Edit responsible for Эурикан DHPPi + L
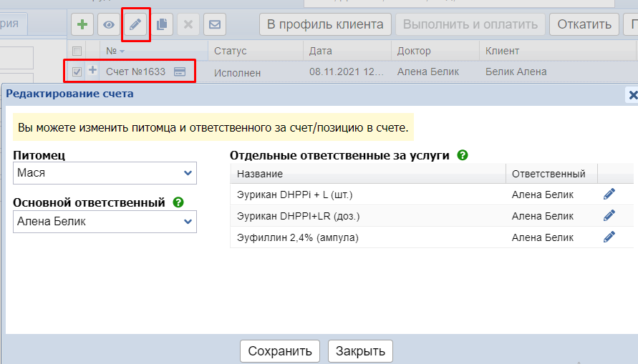Screen dimensions: 638x364 [x=609, y=195]
